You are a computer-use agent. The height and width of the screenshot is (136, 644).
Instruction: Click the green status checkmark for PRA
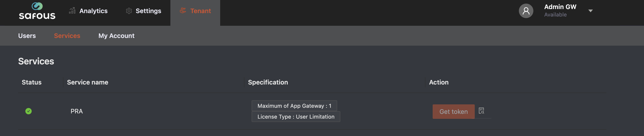(29, 111)
